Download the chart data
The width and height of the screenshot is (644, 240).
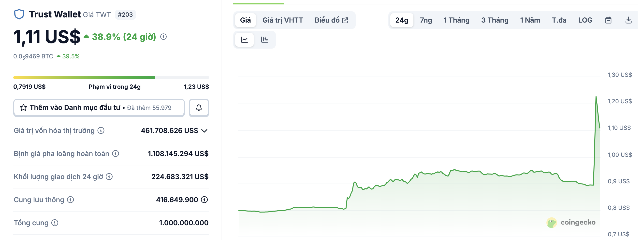pyautogui.click(x=628, y=20)
